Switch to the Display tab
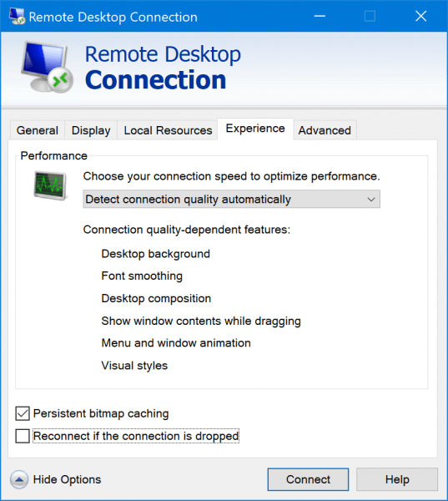 (x=91, y=130)
